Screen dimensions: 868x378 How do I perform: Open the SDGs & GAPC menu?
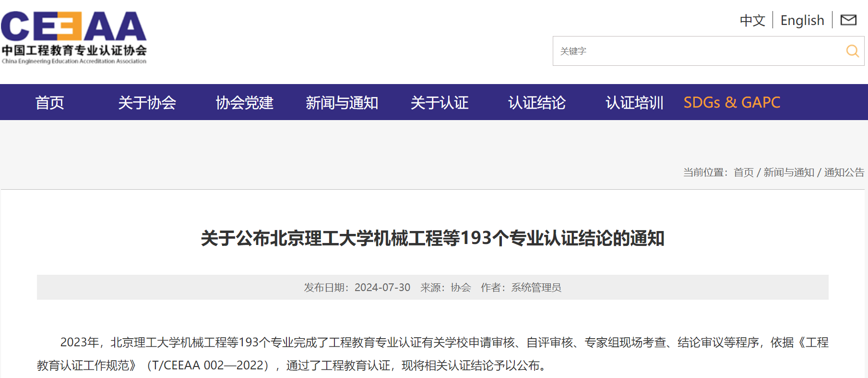(x=732, y=102)
